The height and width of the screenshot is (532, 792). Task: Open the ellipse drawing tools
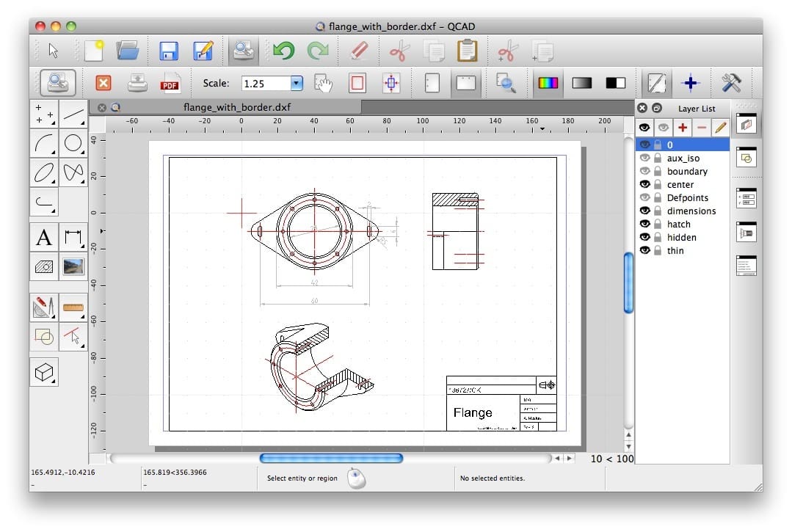(44, 172)
